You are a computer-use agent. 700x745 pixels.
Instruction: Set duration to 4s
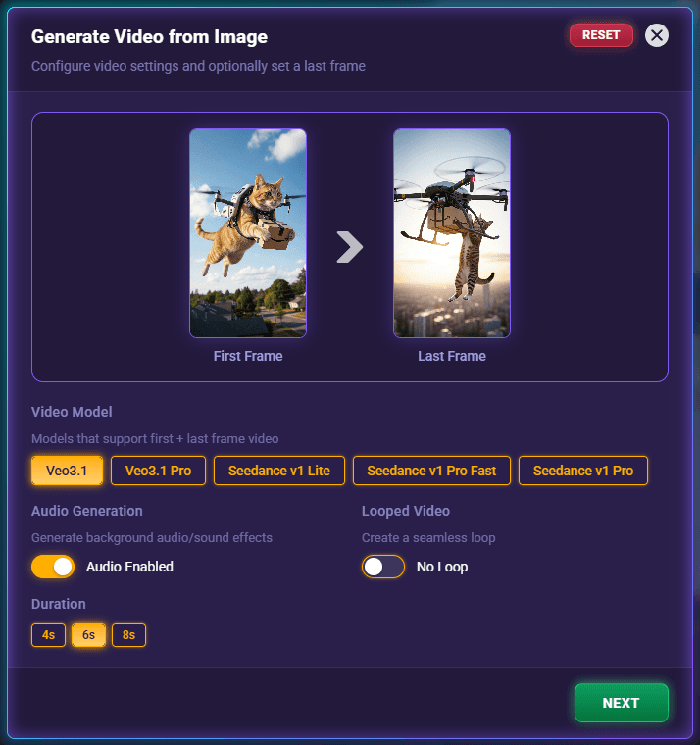[48, 635]
